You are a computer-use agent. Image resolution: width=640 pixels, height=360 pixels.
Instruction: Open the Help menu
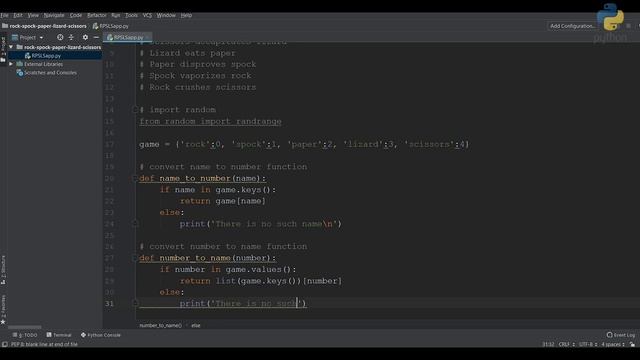186,15
